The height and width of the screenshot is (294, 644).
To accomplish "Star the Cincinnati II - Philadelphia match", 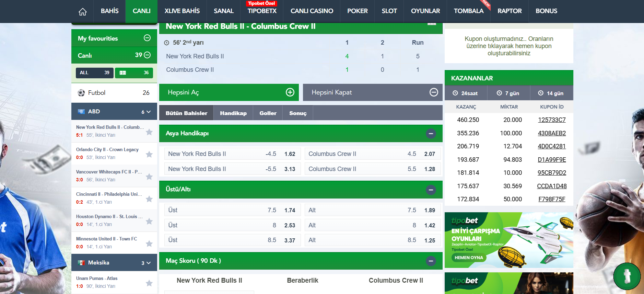I will [x=149, y=199].
